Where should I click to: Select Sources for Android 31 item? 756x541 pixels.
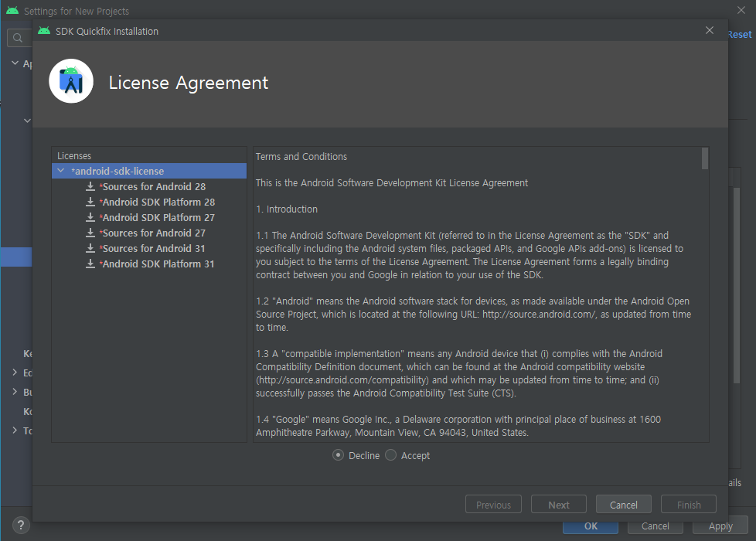coord(153,248)
